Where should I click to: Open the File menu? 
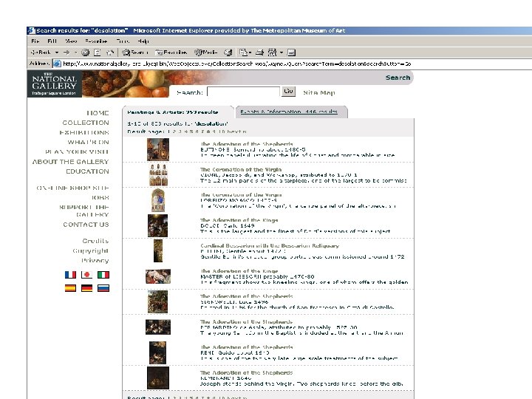35,41
